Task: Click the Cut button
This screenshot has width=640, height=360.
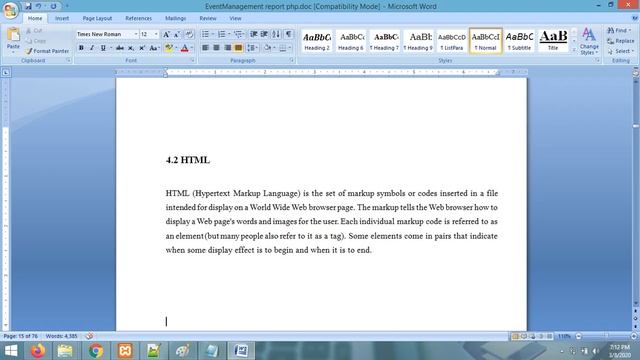Action: [34, 31]
